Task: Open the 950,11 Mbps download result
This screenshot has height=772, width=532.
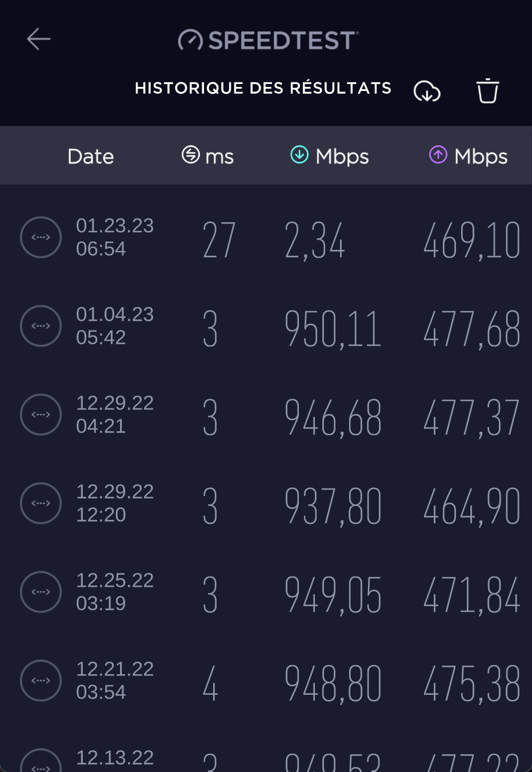Action: (x=333, y=329)
